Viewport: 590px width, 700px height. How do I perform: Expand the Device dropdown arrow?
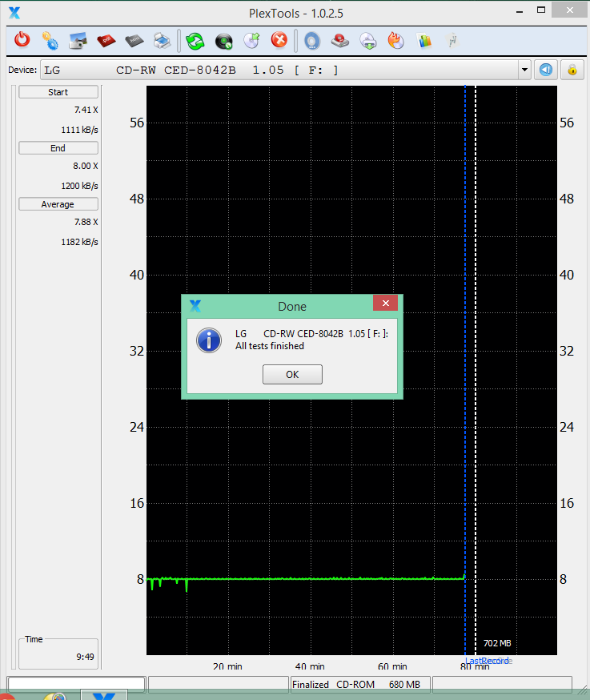tap(524, 70)
